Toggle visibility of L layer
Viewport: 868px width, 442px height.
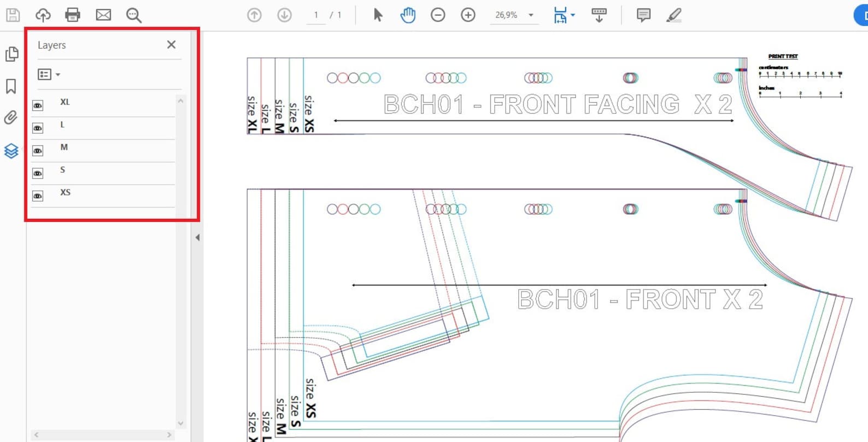[x=38, y=128]
